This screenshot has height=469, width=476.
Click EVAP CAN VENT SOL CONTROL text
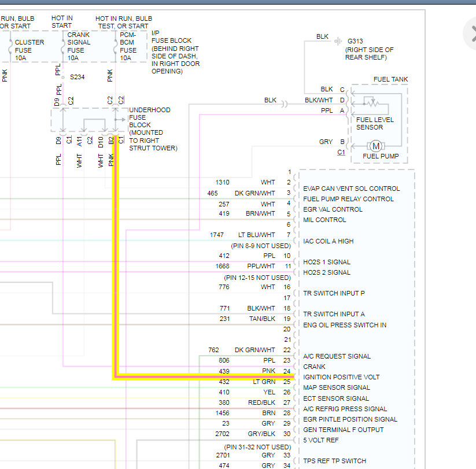point(352,189)
